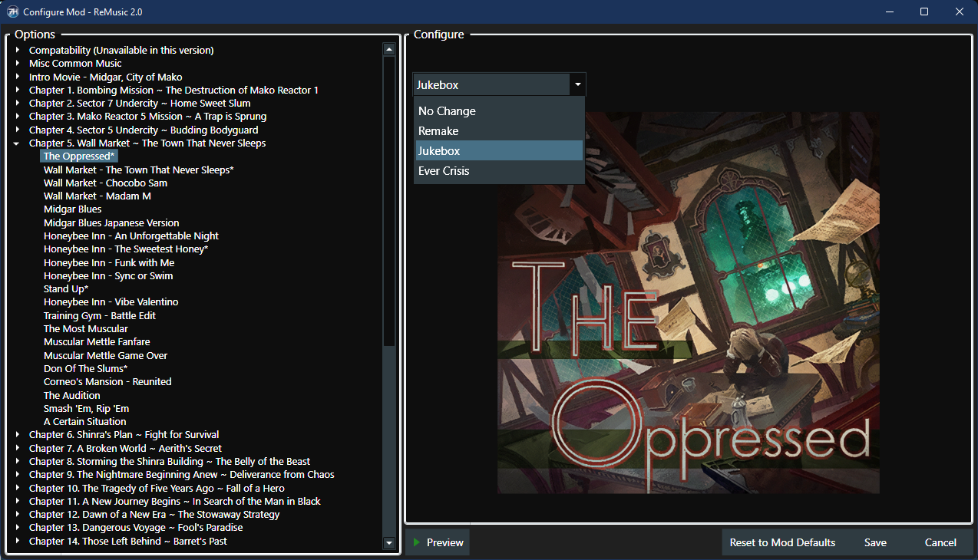Select Corneo's Mansion - Reunited
Screen dimensions: 978x560
point(107,381)
